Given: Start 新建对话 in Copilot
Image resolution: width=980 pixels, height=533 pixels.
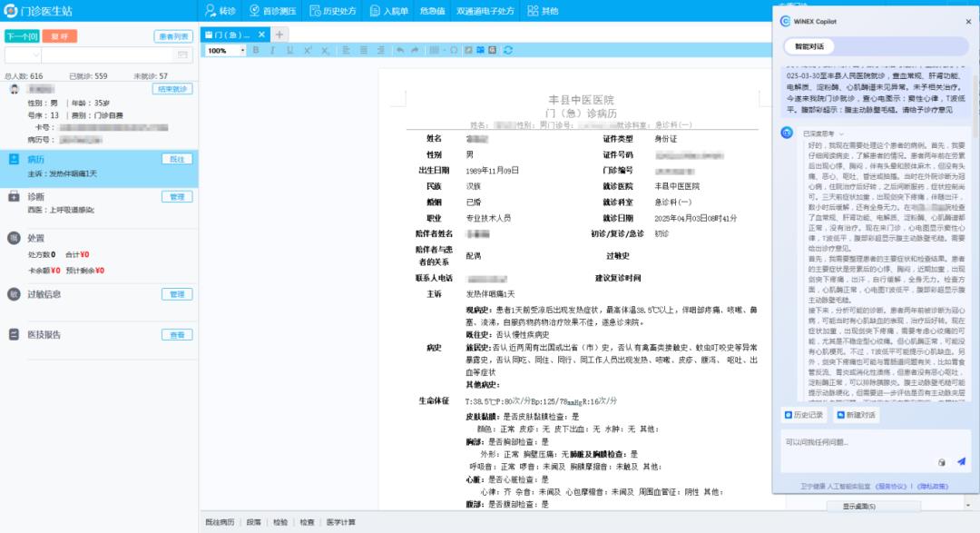Looking at the screenshot, I should coord(857,415).
